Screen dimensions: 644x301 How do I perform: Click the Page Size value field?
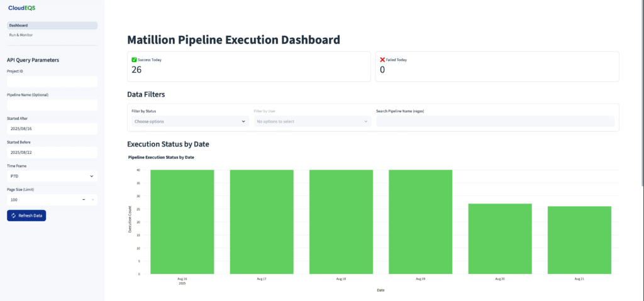(x=43, y=200)
